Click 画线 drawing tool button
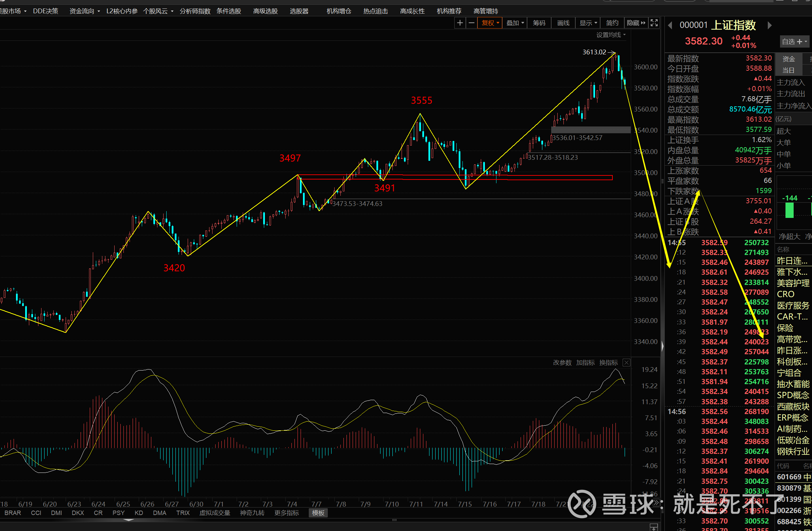This screenshot has height=531, width=812. point(563,23)
